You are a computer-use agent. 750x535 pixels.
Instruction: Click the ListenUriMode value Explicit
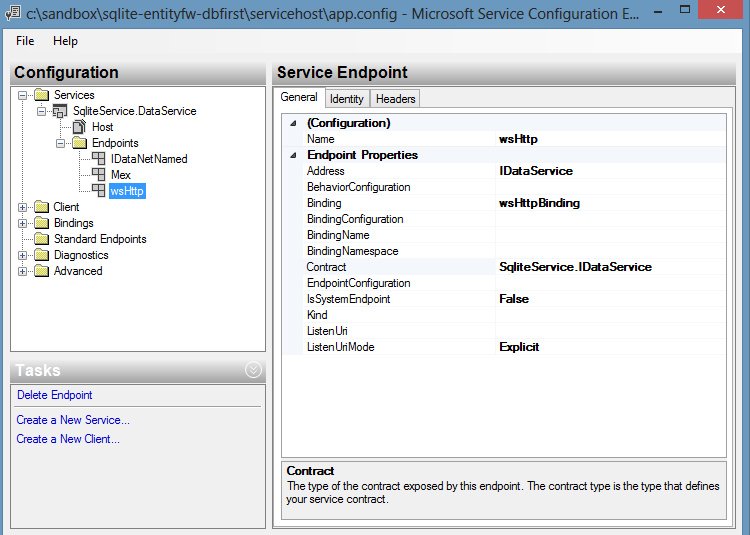point(611,347)
